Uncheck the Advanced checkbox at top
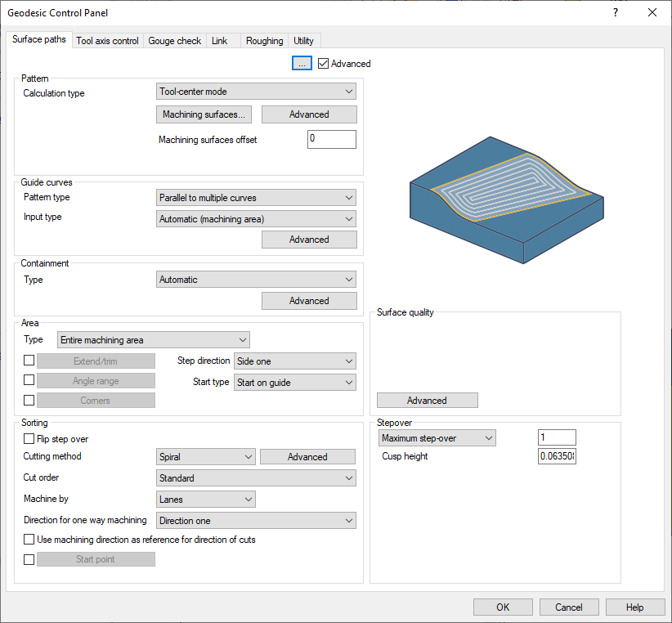 pos(323,64)
